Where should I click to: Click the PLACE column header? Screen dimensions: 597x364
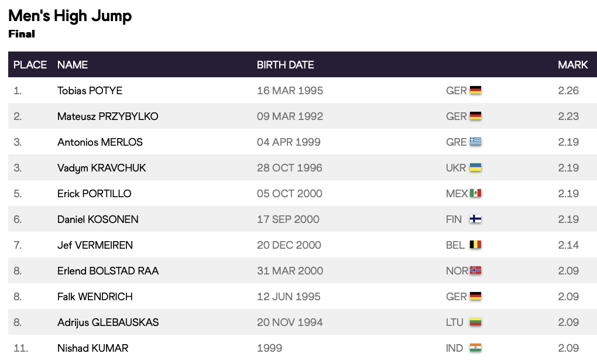[30, 65]
